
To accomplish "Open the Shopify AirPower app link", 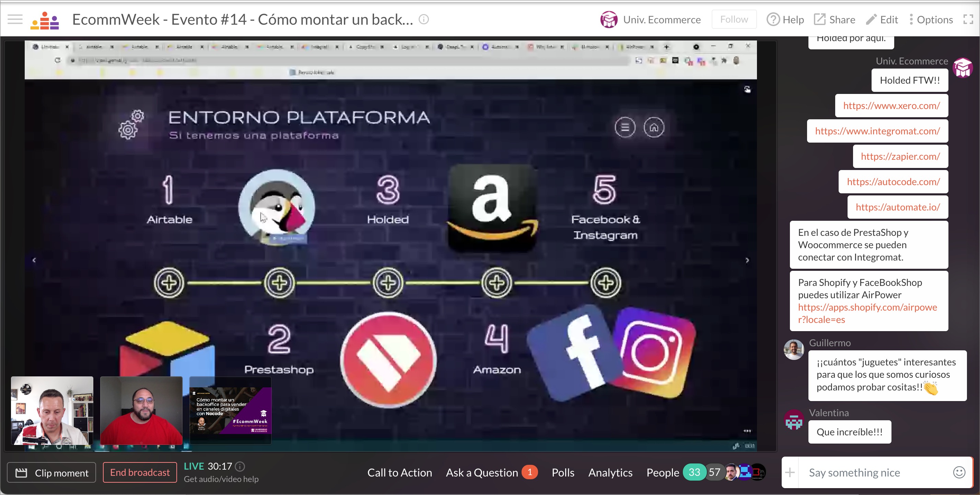I will pos(867,313).
